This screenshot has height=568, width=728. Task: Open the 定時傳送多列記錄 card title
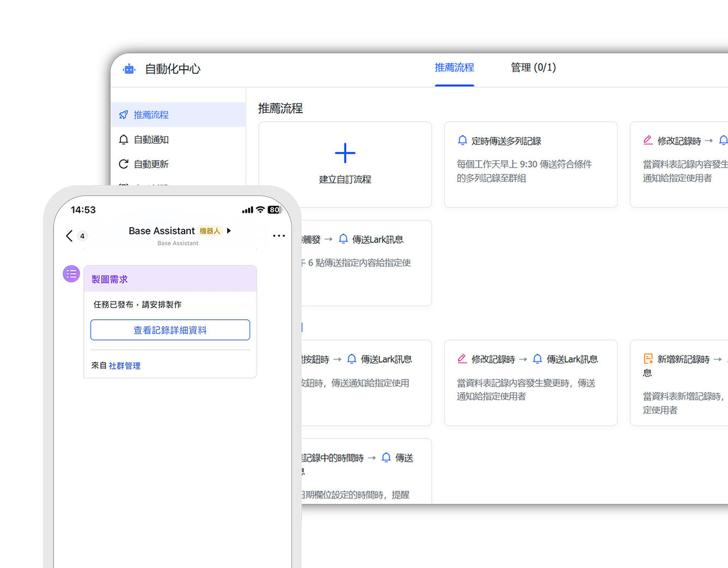(506, 141)
